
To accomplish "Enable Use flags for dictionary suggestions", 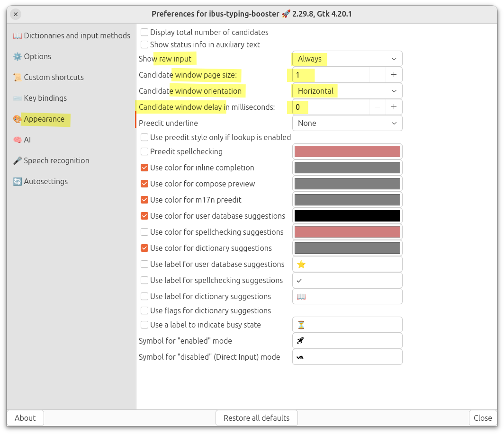I will [x=144, y=311].
